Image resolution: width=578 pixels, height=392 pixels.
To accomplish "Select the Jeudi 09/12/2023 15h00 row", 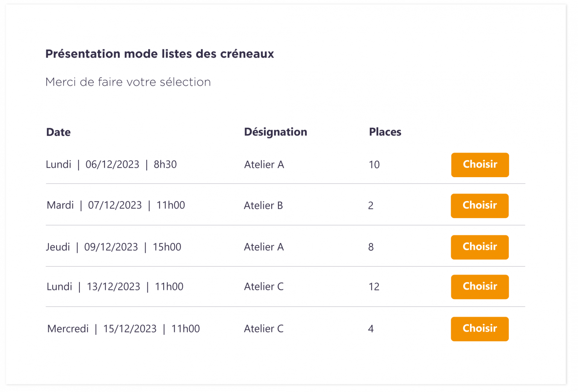I will pyautogui.click(x=113, y=247).
